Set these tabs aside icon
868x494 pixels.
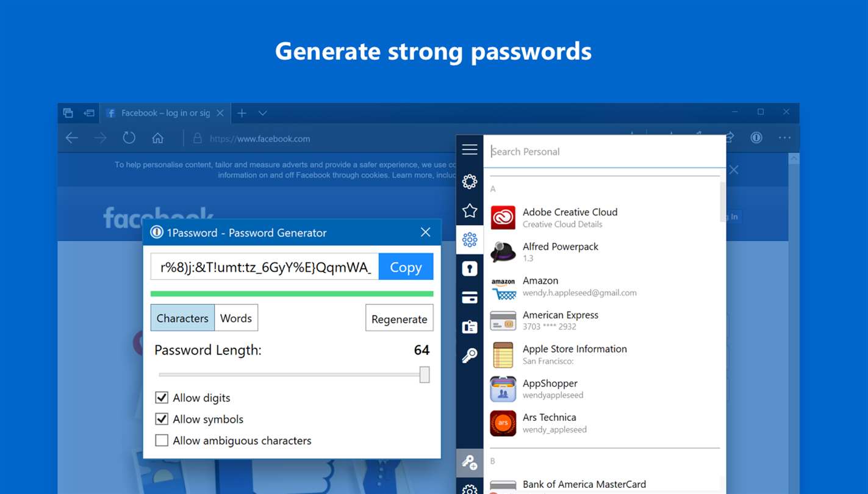(89, 113)
